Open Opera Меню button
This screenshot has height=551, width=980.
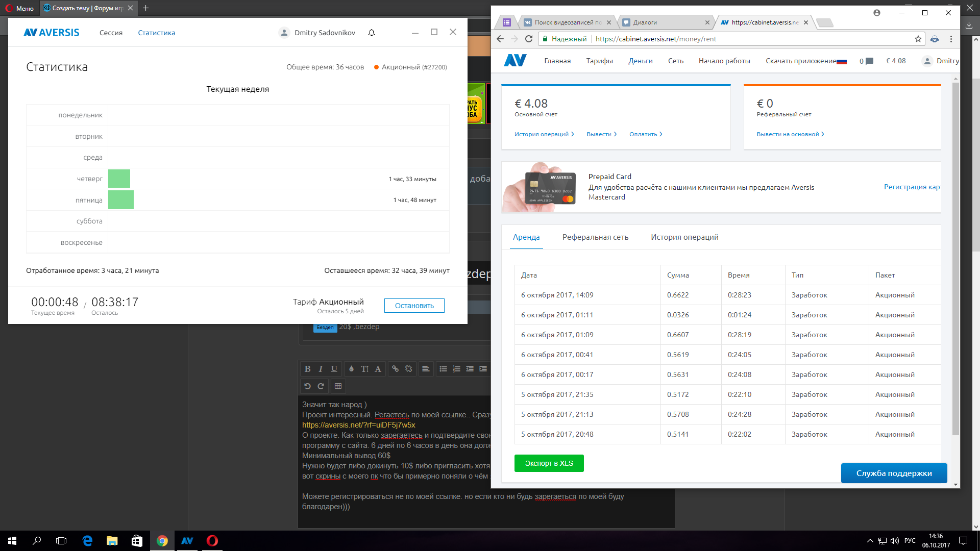click(x=19, y=8)
